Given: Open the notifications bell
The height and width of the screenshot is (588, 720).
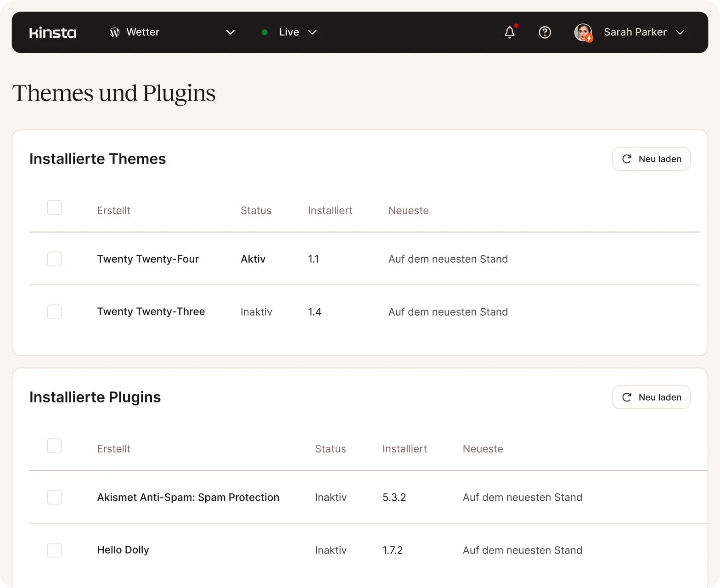Looking at the screenshot, I should click(510, 32).
